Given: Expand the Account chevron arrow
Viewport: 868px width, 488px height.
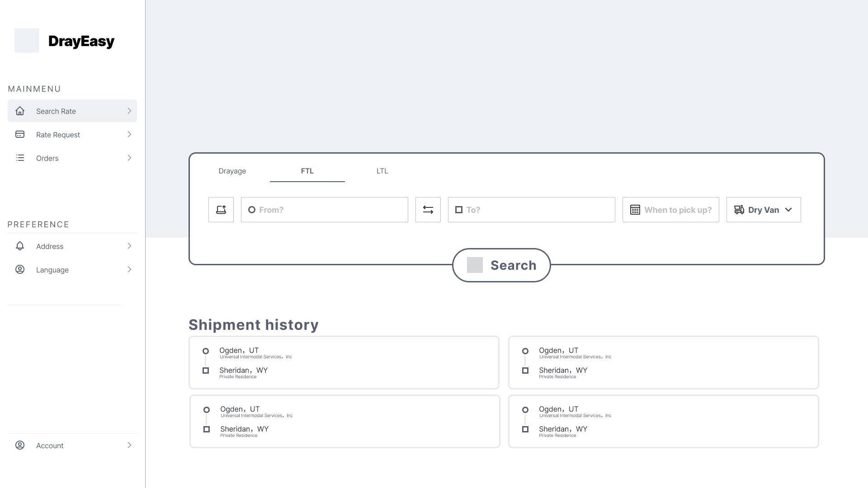Looking at the screenshot, I should point(129,446).
